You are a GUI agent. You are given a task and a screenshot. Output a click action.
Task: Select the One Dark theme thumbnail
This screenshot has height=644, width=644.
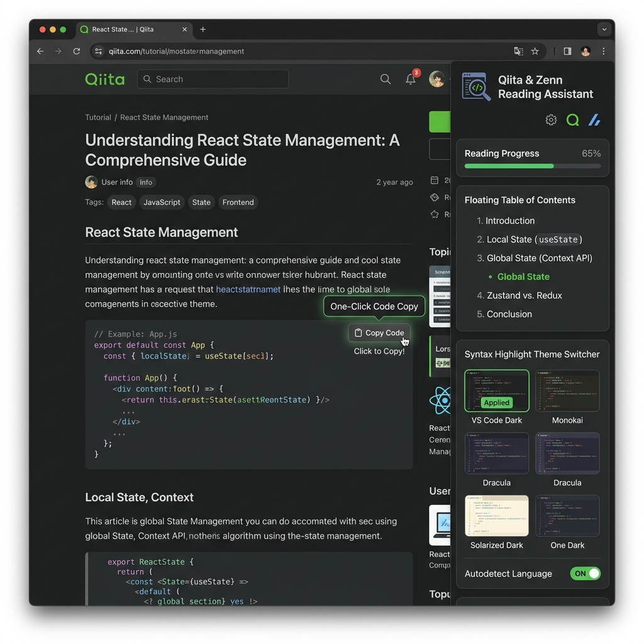[567, 516]
